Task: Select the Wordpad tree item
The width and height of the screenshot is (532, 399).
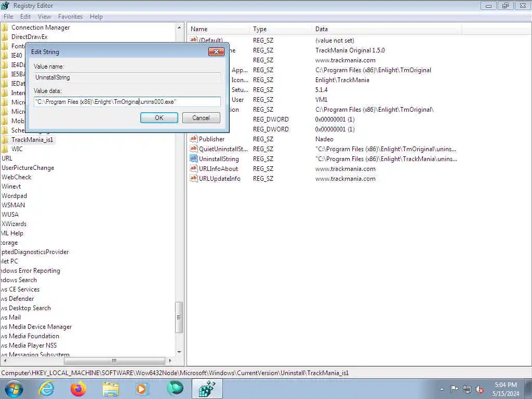Action: (x=14, y=196)
